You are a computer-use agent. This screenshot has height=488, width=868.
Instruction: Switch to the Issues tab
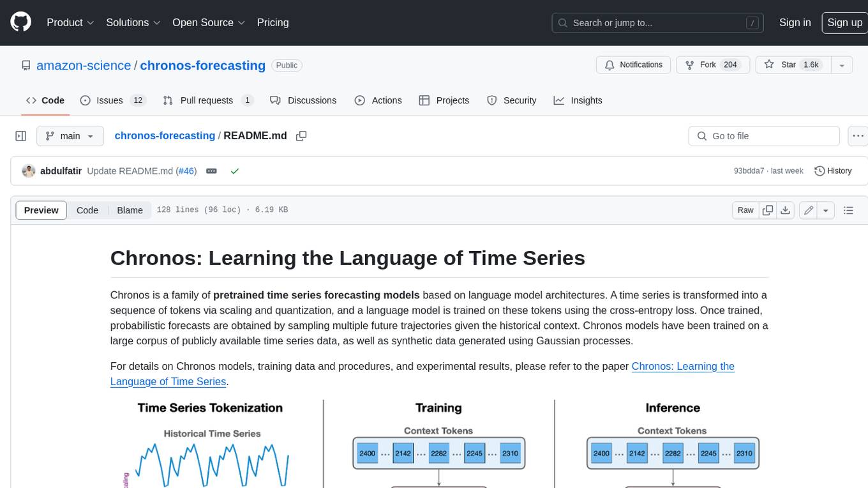[113, 100]
